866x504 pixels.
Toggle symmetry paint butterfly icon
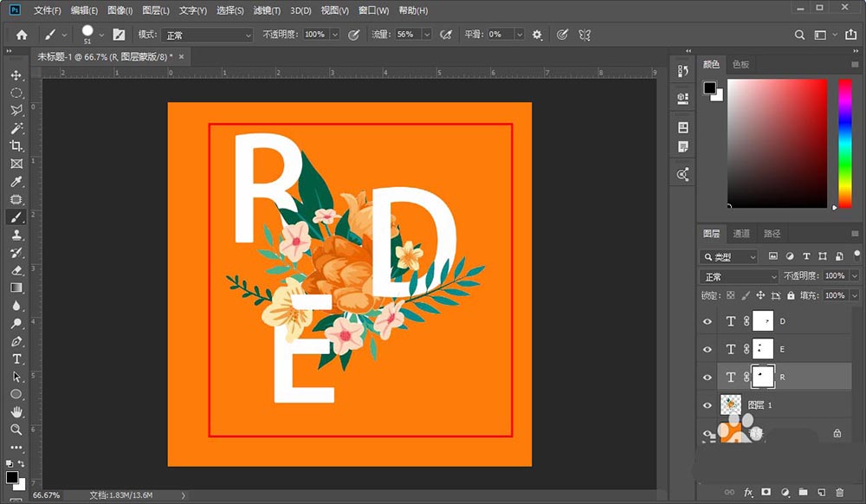point(585,35)
